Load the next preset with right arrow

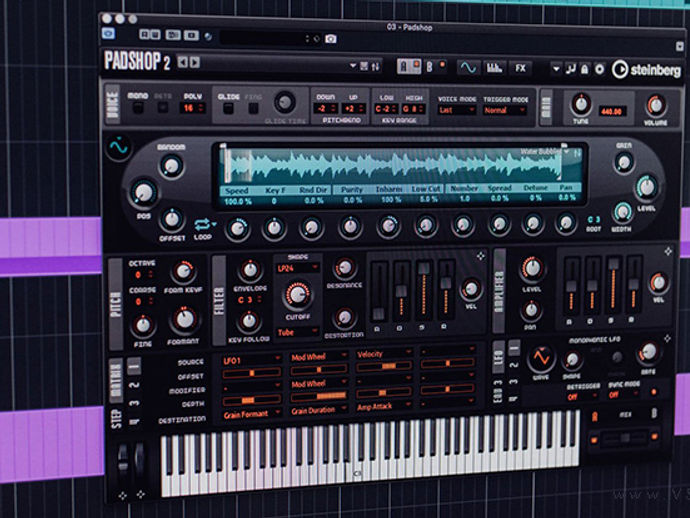point(195,62)
